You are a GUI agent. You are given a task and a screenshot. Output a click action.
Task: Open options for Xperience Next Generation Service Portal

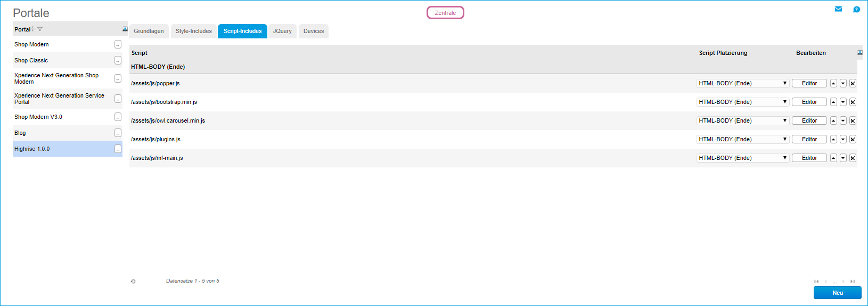pyautogui.click(x=118, y=99)
